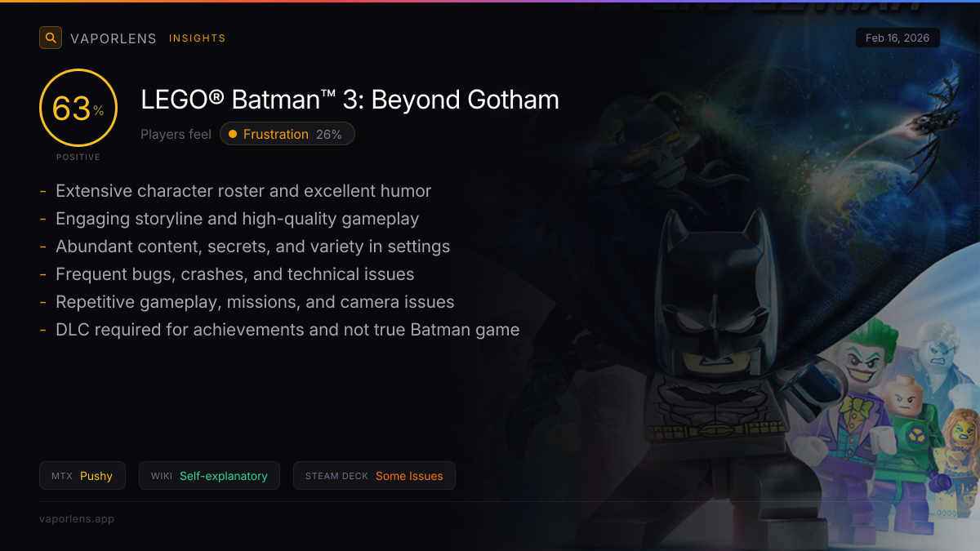Viewport: 980px width, 551px height.
Task: Click the MTX Pushy badge
Action: tap(82, 476)
